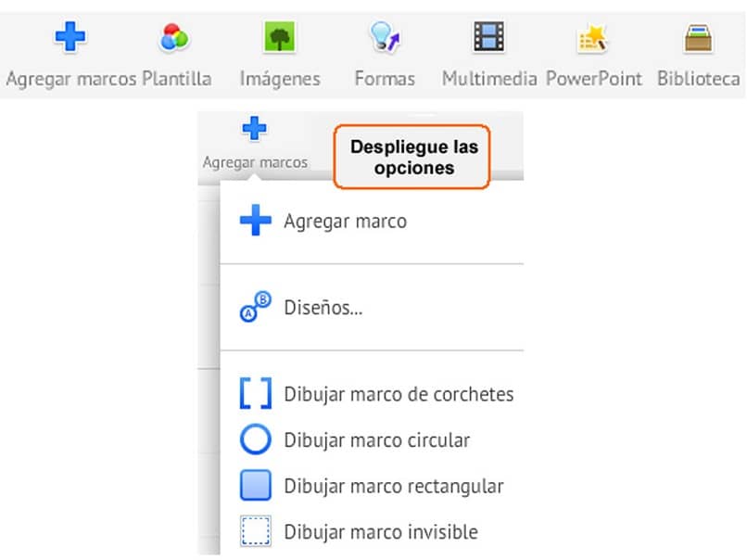This screenshot has height=560, width=747.
Task: Click the dotted invisible frame icon
Action: (x=256, y=531)
